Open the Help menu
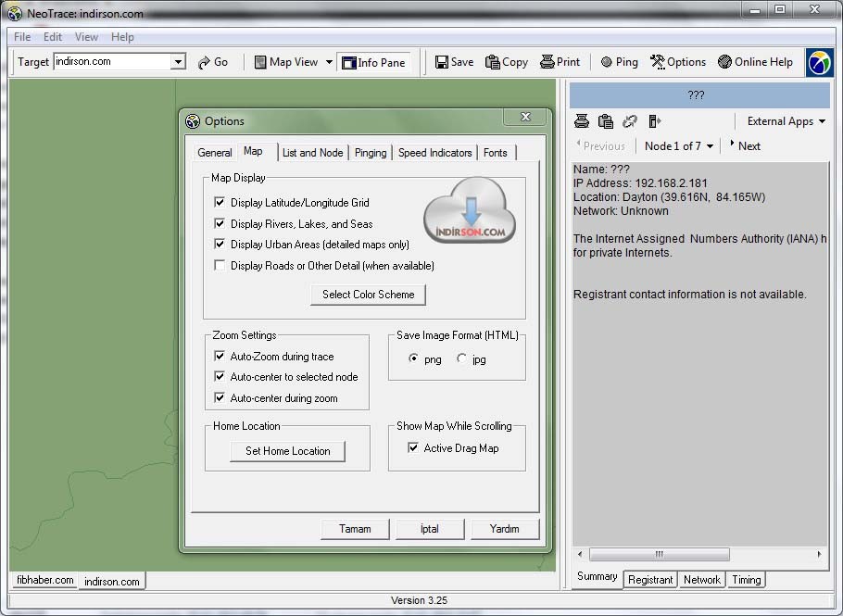 pos(122,37)
